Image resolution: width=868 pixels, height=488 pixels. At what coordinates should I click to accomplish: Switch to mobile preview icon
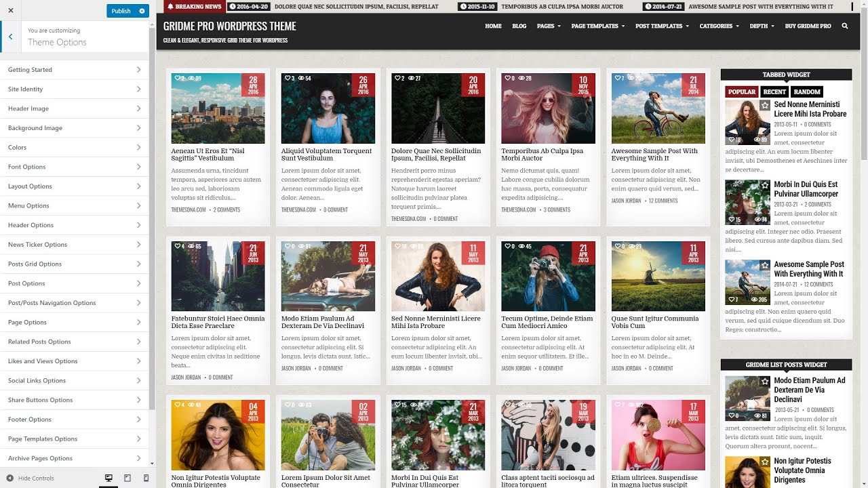coord(146,478)
